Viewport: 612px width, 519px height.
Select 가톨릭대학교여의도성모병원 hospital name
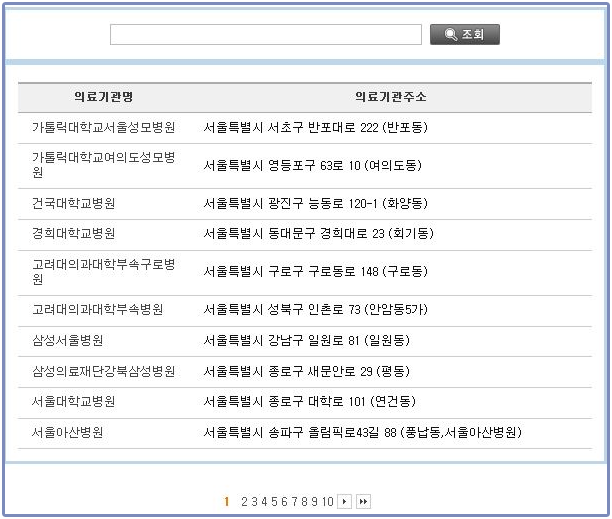[x=103, y=165]
